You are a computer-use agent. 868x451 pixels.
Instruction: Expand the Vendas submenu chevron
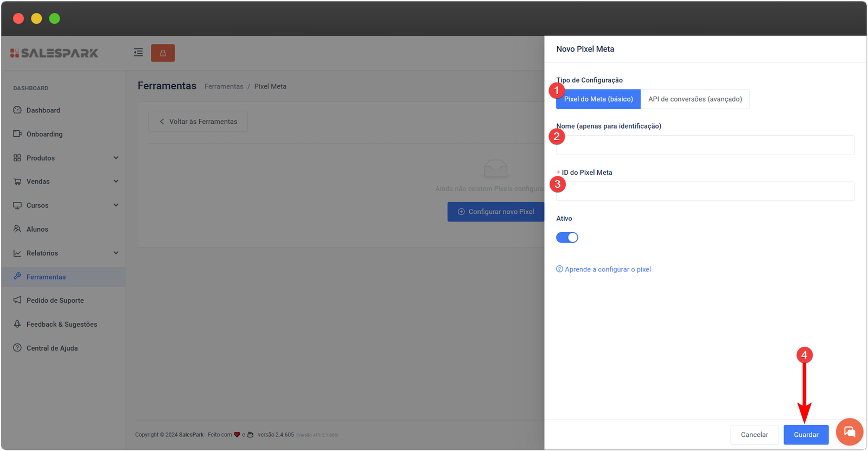coord(116,181)
